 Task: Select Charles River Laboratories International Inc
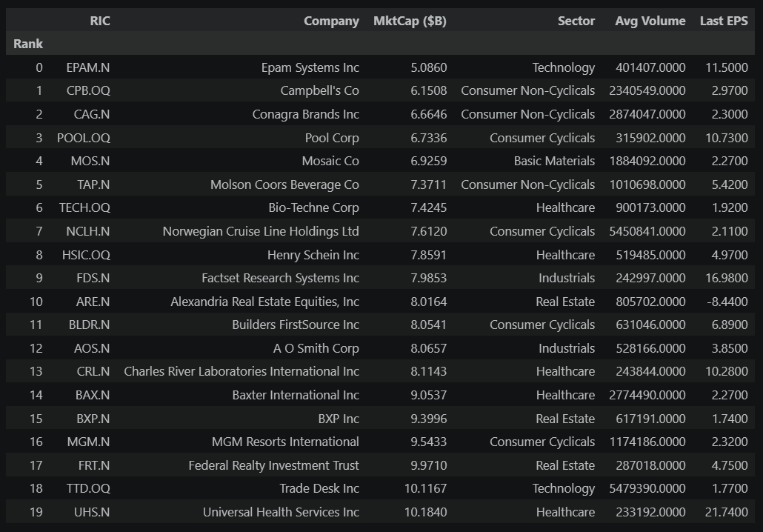[x=241, y=371]
